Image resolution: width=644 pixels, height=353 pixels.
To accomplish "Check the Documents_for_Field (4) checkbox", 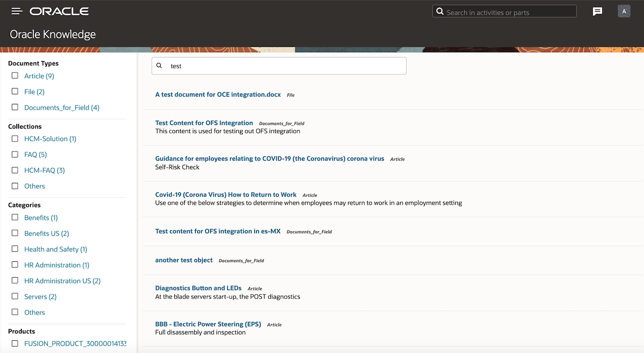I will coord(15,108).
